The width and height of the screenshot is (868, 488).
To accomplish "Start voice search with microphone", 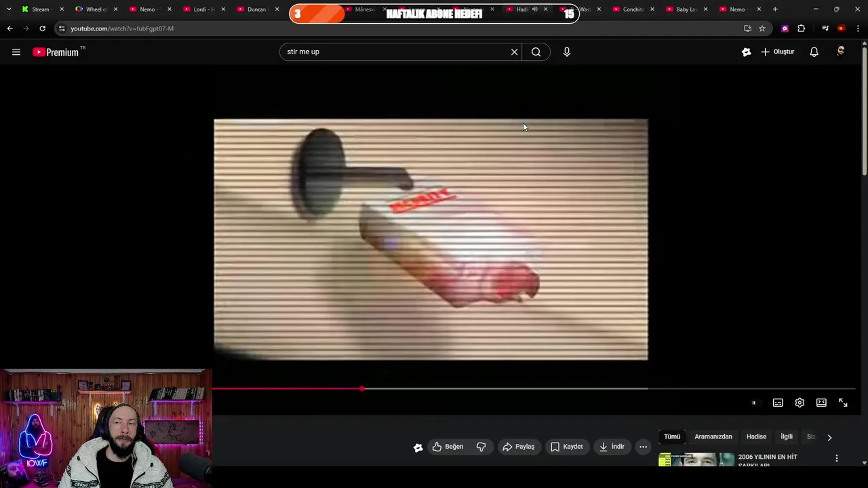I will [567, 52].
